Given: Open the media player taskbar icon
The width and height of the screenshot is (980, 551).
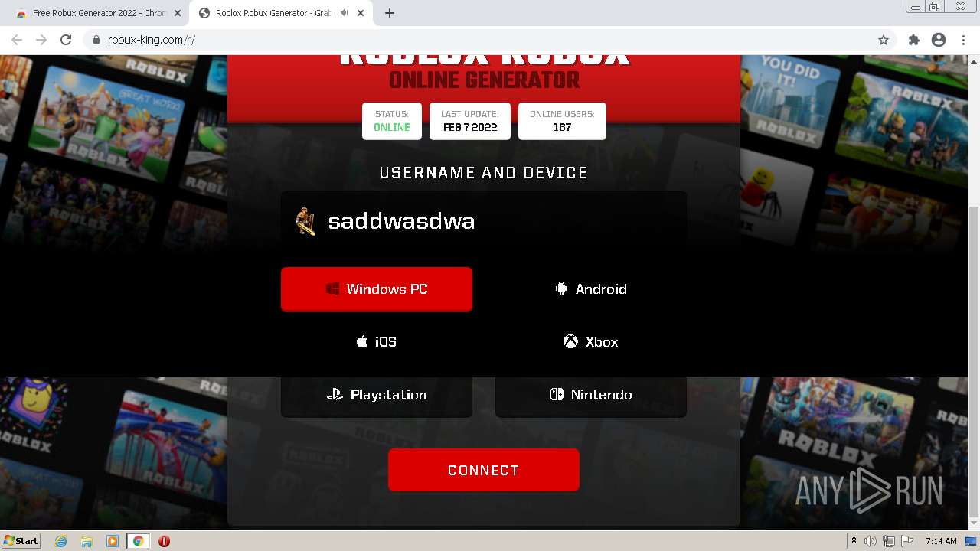Looking at the screenshot, I should tap(113, 541).
